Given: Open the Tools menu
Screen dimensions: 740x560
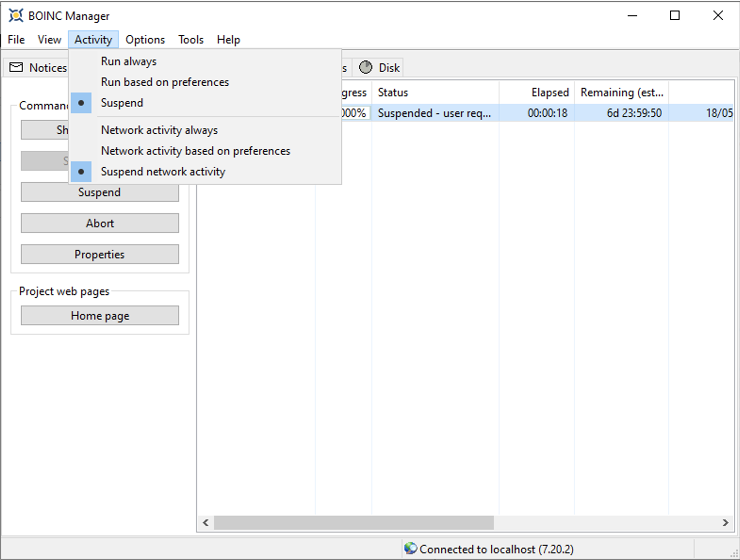Looking at the screenshot, I should [x=191, y=40].
